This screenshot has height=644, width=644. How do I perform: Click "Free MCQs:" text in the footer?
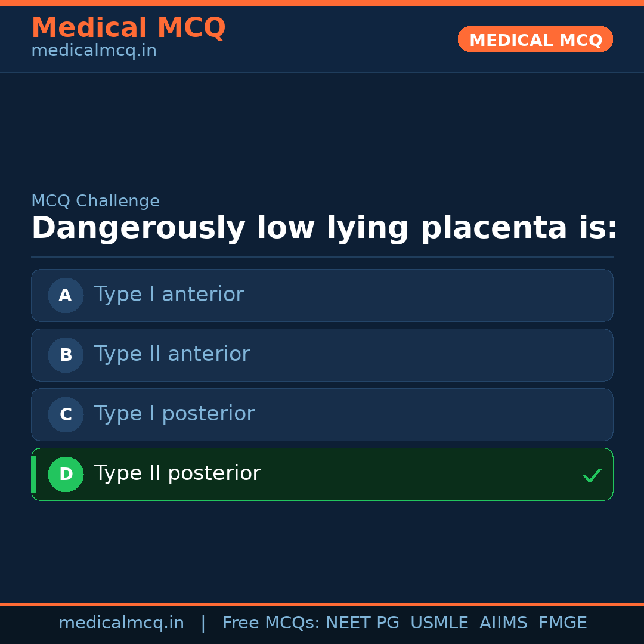pyautogui.click(x=271, y=623)
